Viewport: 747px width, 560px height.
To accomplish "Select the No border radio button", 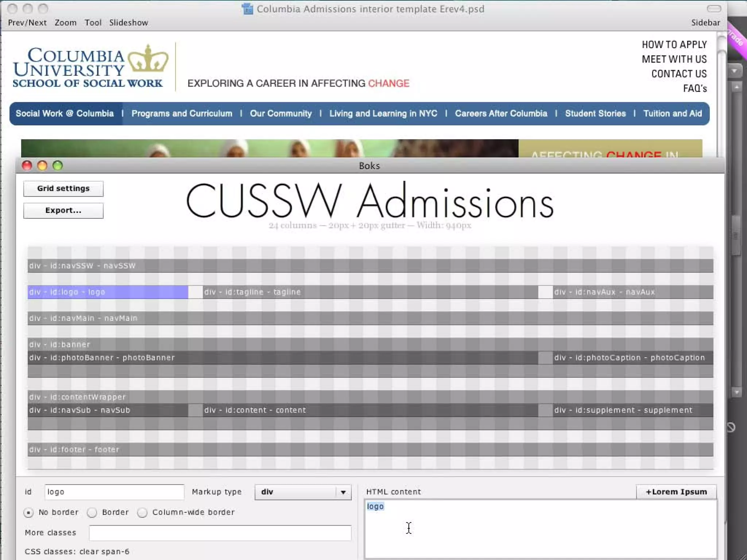I will tap(28, 512).
